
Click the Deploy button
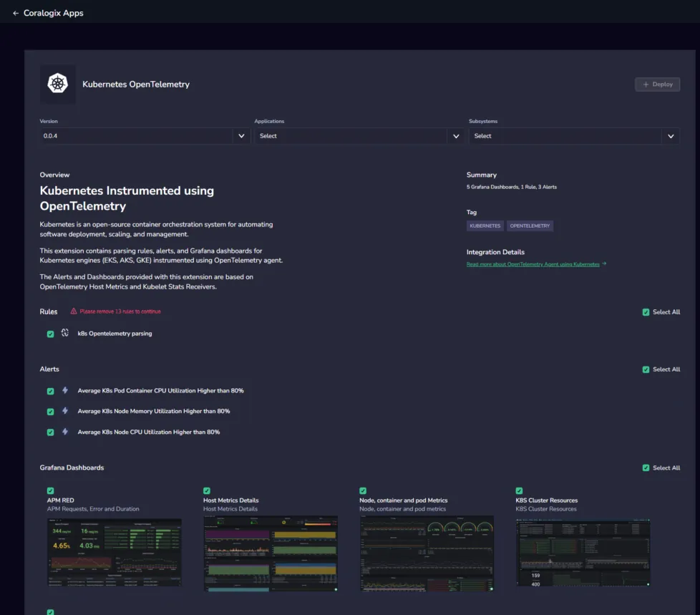click(657, 84)
